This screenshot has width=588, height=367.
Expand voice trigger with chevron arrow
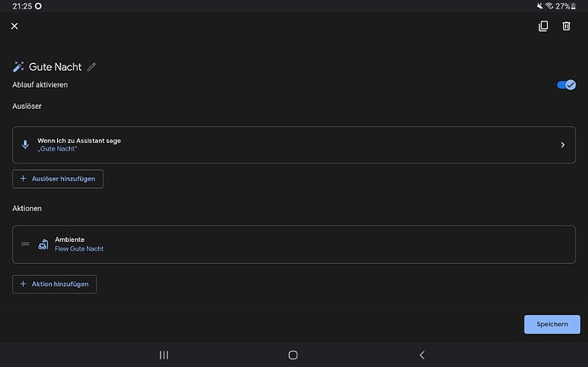pos(562,145)
